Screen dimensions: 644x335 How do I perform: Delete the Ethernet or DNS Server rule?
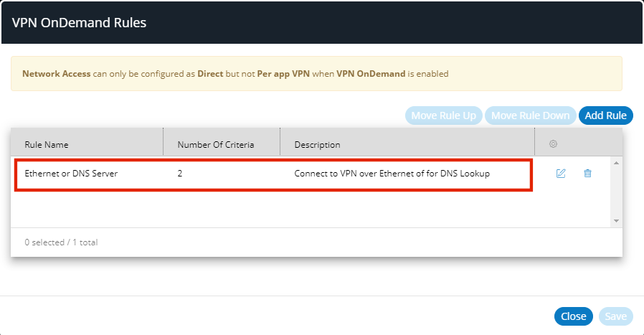point(587,174)
